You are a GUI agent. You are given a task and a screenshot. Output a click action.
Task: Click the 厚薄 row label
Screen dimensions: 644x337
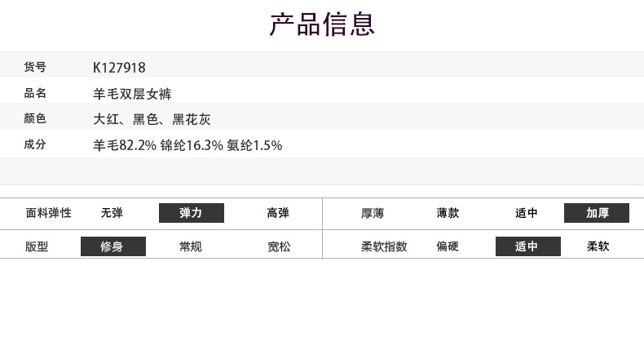pyautogui.click(x=373, y=213)
